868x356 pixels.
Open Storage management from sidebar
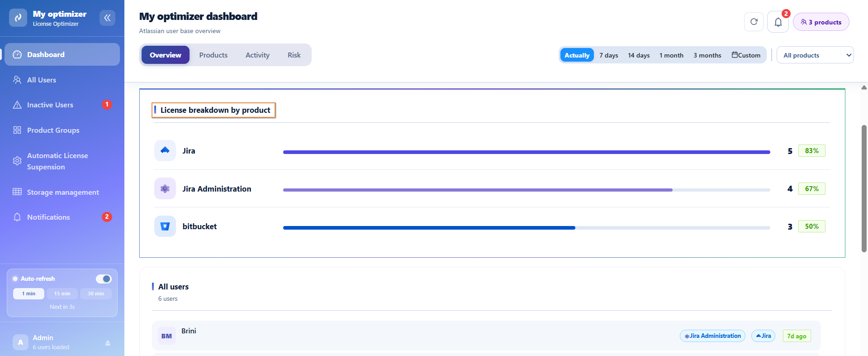pyautogui.click(x=62, y=192)
